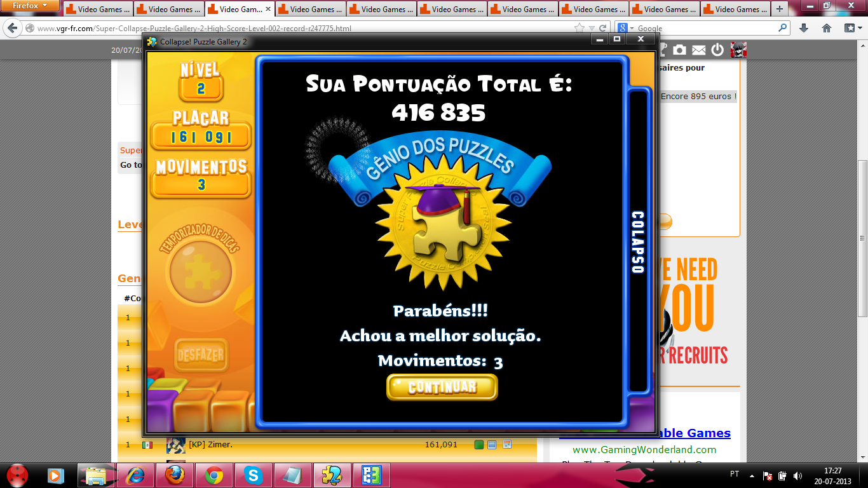Image resolution: width=868 pixels, height=488 pixels.
Task: Reload the page with refresh icon
Action: click(x=604, y=28)
